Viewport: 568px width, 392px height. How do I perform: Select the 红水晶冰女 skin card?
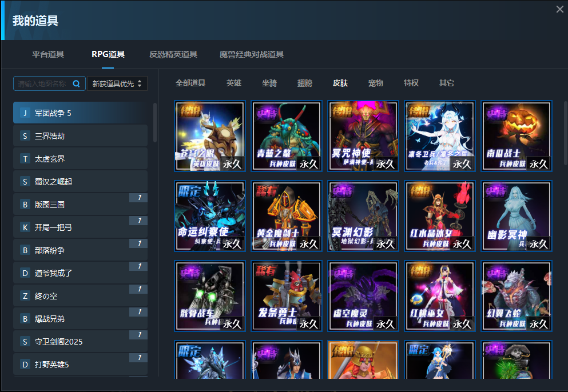(x=440, y=216)
